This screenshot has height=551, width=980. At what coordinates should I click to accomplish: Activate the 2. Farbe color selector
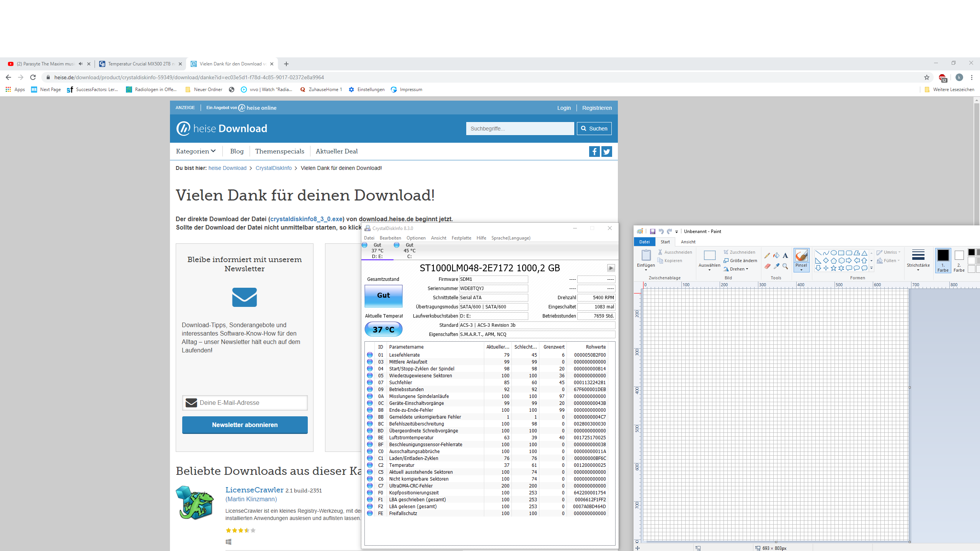coord(959,260)
